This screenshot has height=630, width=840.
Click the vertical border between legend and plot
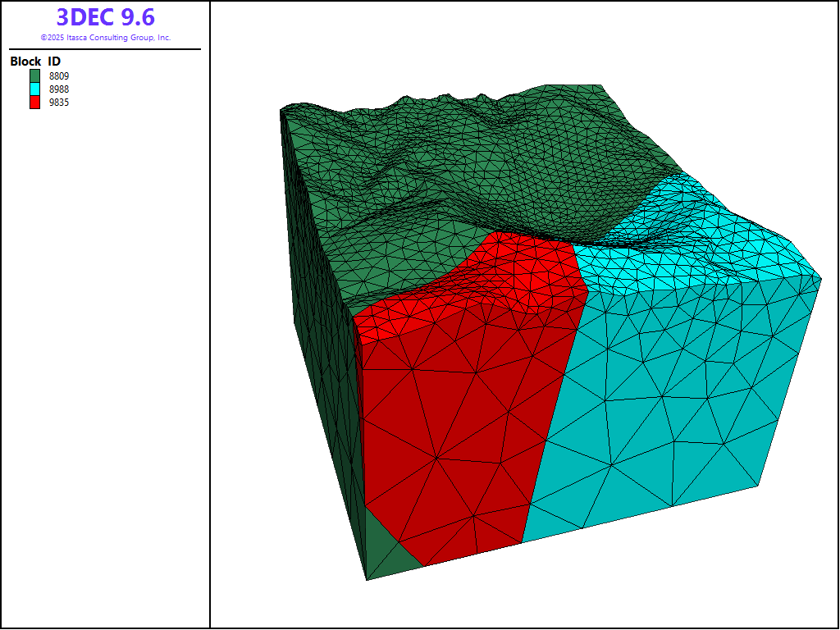(x=210, y=328)
